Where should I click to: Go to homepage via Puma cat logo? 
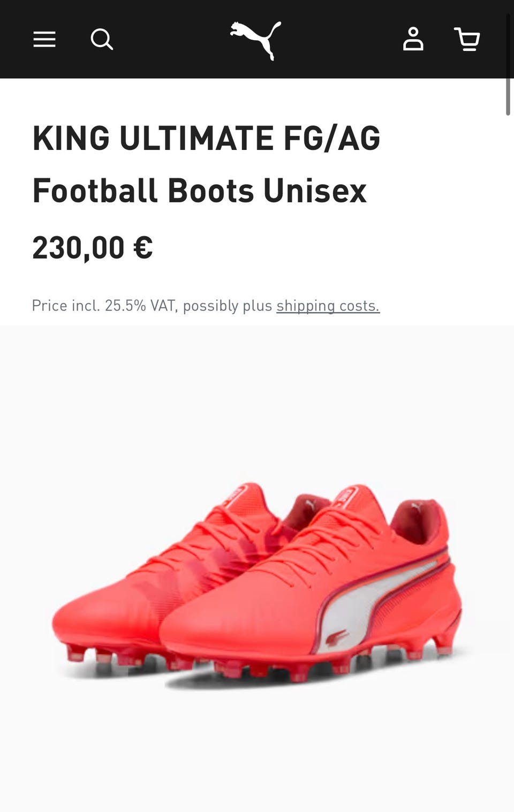[256, 40]
